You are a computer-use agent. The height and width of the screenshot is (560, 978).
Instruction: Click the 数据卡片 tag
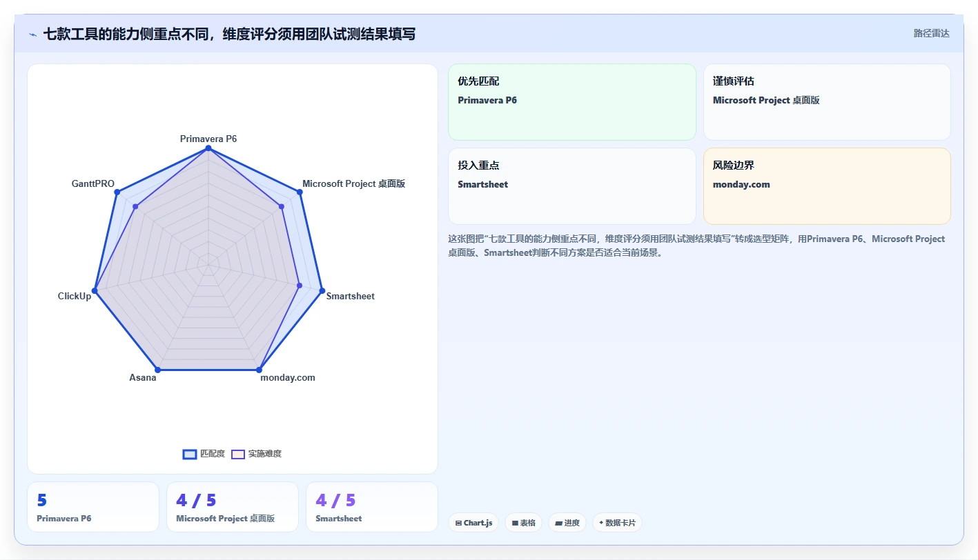click(617, 523)
